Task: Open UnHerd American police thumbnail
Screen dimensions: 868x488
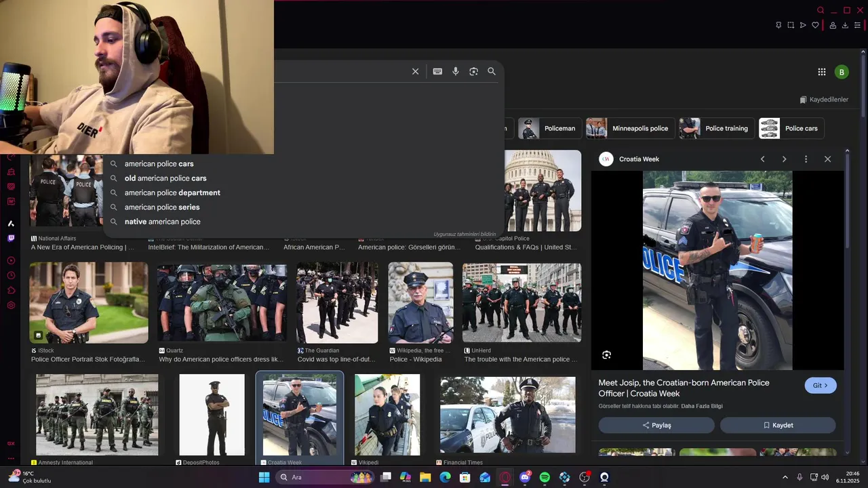Action: point(521,303)
